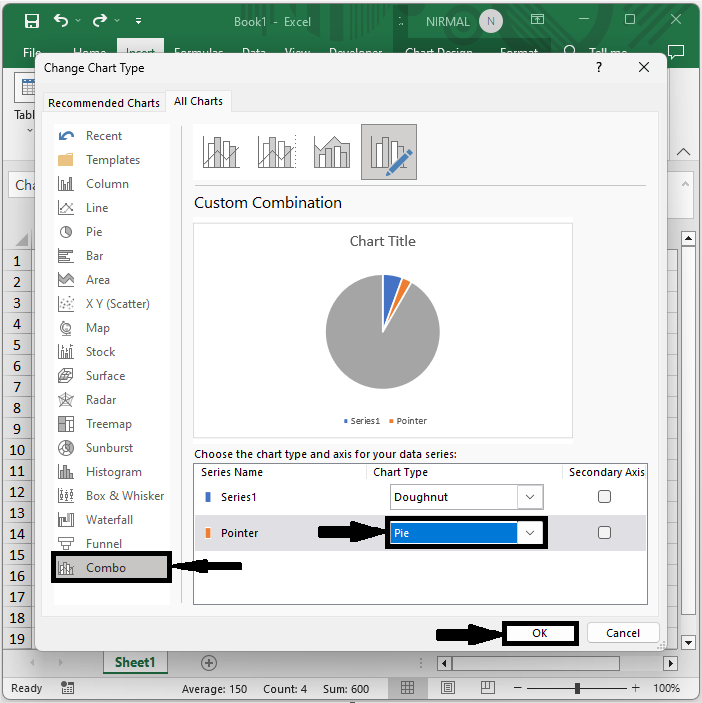Open Templates chart category
Screen dimensions: 702x703
pos(111,160)
